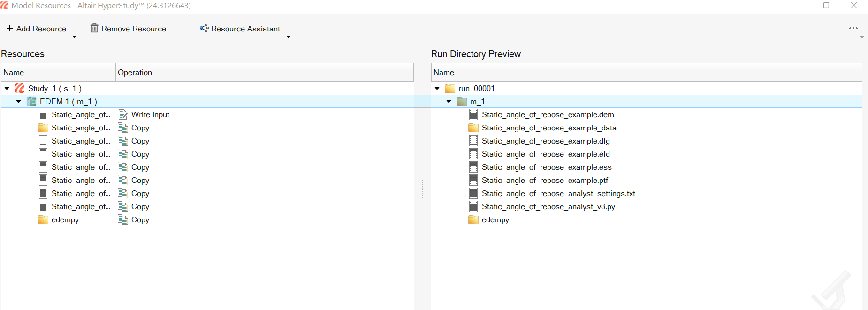868x310 pixels.
Task: Collapse the Study_1 ( s_1 ) tree node
Action: [x=7, y=88]
